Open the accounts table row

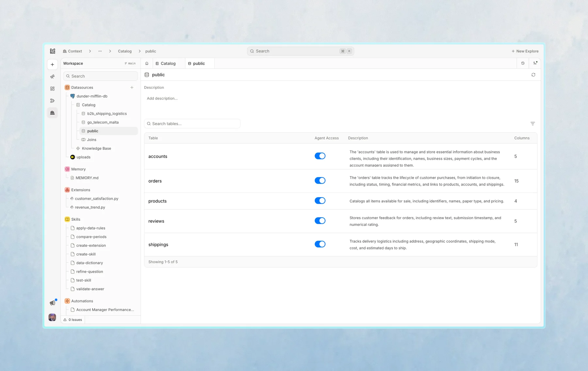click(x=341, y=156)
